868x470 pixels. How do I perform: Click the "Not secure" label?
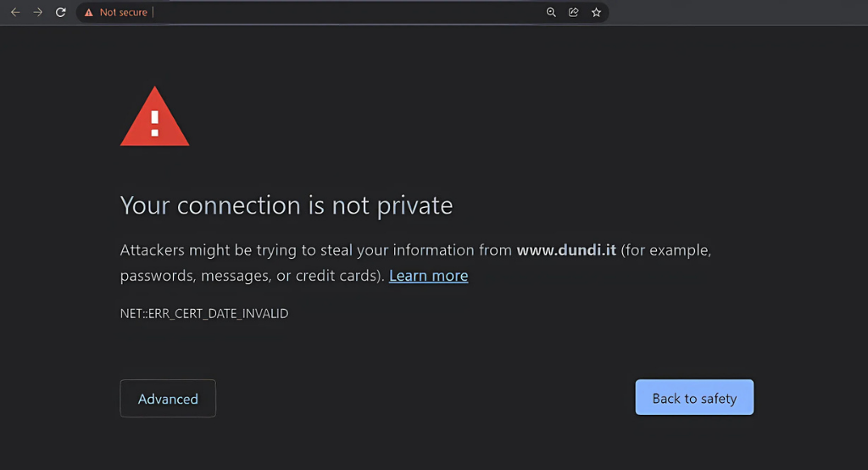[x=123, y=13]
